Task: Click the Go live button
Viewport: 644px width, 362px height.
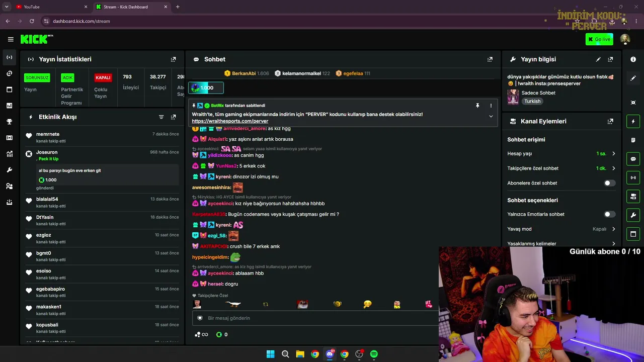Action: 599,39
